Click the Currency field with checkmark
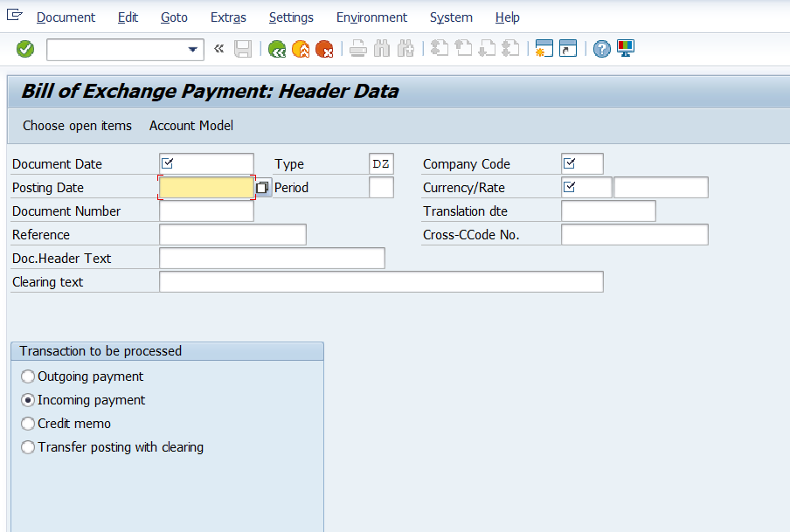 pyautogui.click(x=587, y=188)
